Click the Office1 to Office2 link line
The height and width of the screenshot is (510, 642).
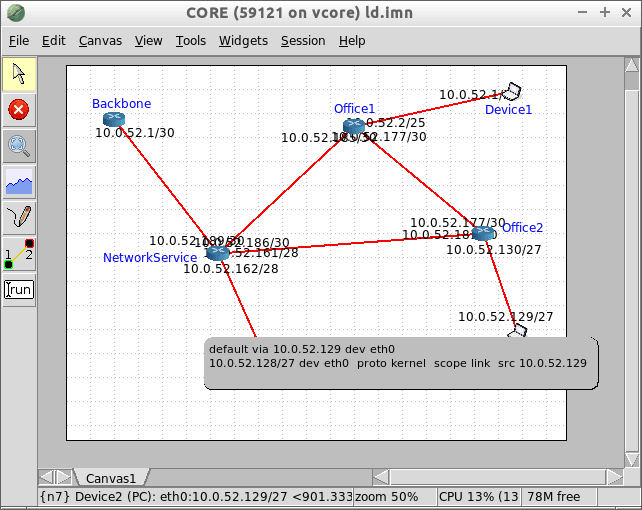(418, 179)
